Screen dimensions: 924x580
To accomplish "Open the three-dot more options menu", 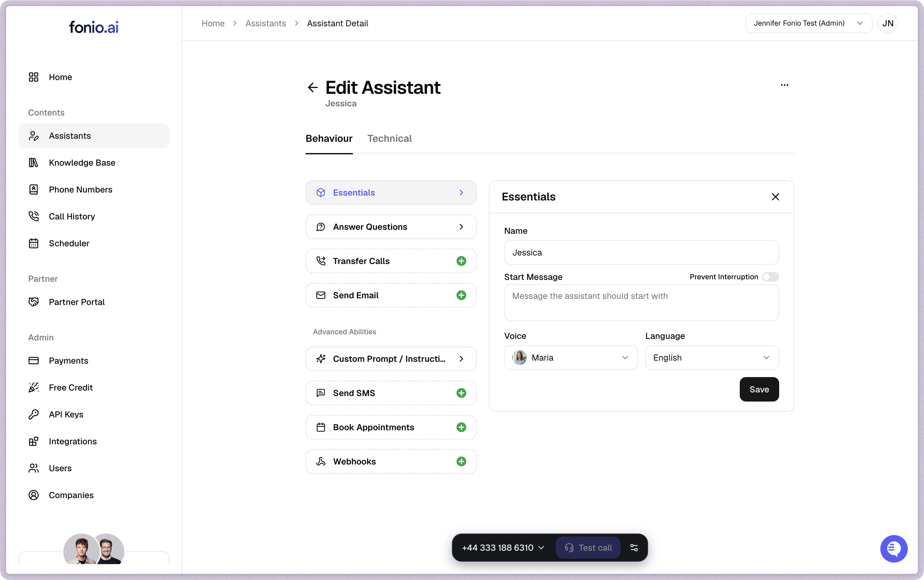I will click(784, 85).
